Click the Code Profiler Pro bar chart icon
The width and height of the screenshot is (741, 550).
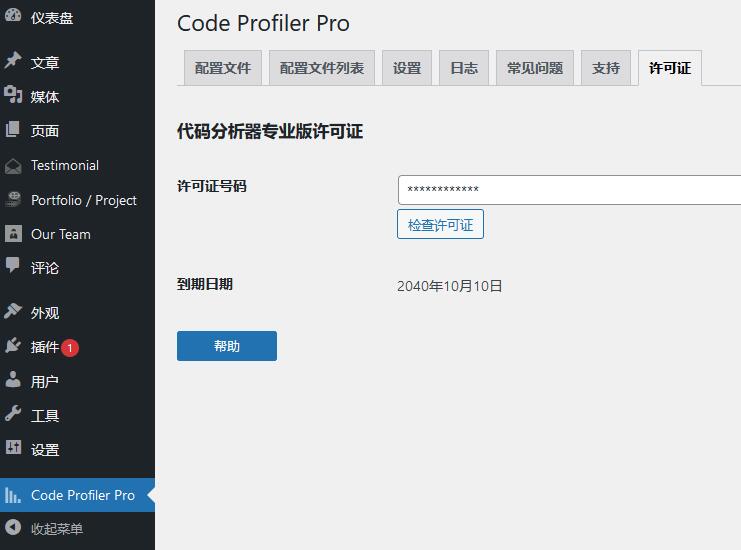[13, 495]
